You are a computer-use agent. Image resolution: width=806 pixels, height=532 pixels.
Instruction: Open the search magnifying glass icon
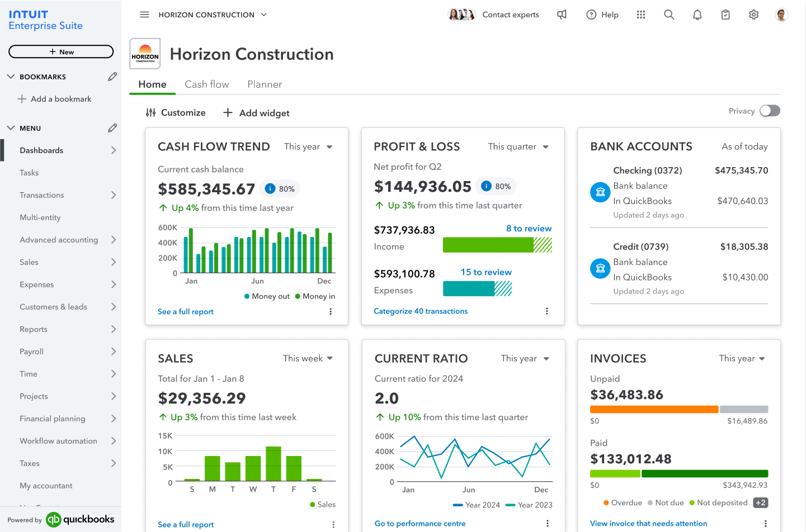pyautogui.click(x=669, y=15)
